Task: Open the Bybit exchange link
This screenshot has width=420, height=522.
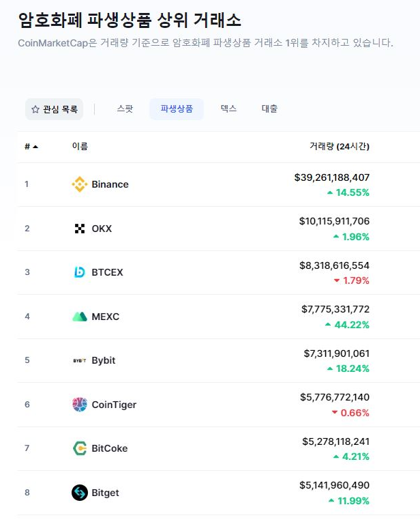Action: [x=104, y=360]
